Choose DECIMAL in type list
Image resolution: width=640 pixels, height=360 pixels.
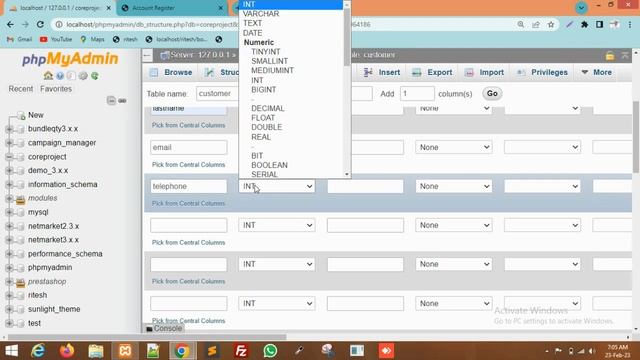pos(268,108)
